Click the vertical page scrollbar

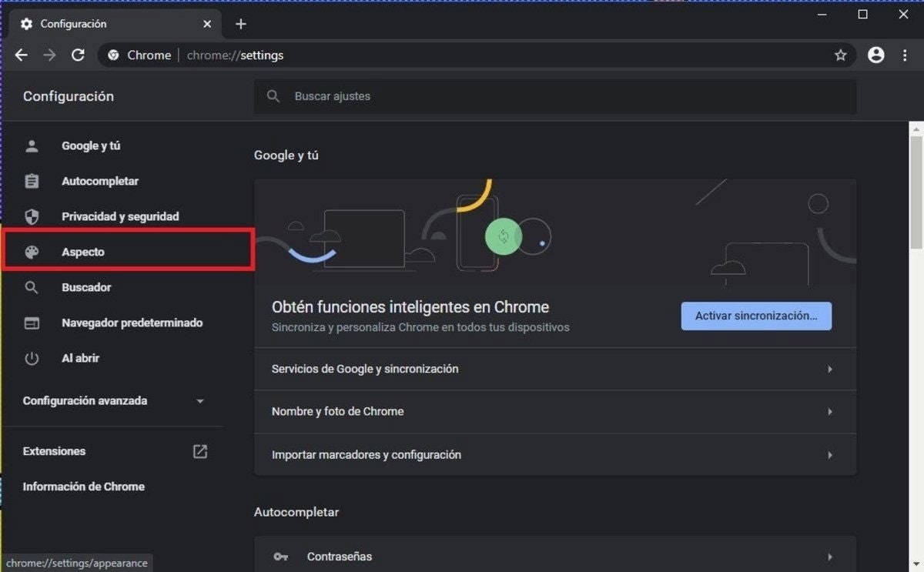(x=916, y=192)
